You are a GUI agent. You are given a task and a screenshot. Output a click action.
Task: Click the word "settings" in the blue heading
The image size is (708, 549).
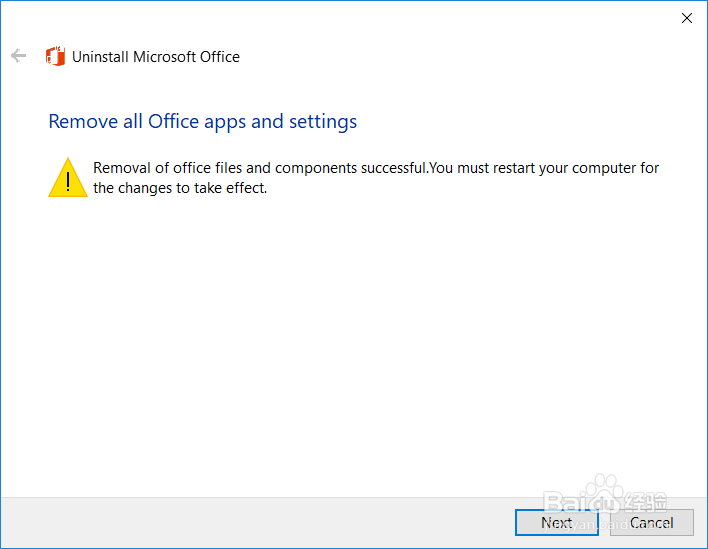click(323, 122)
